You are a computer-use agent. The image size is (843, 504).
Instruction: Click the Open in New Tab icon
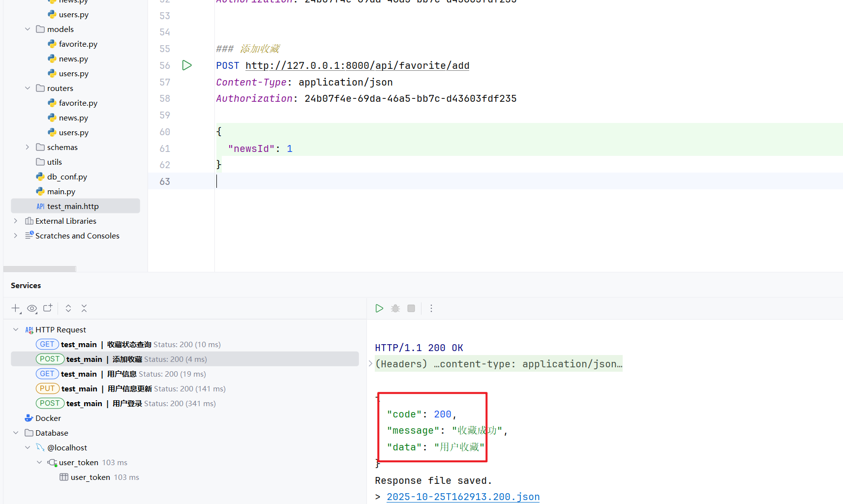pos(48,308)
